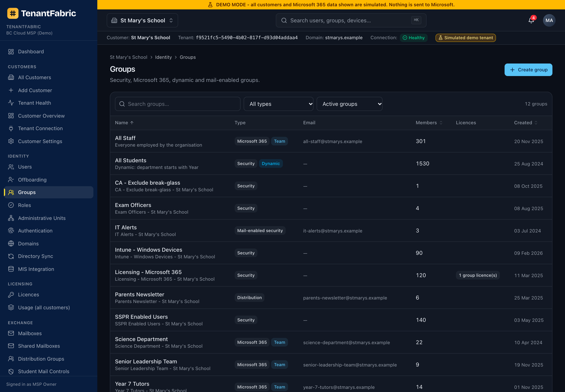Navigate to Directory Sync page
This screenshot has width=565, height=392.
coord(49,256)
